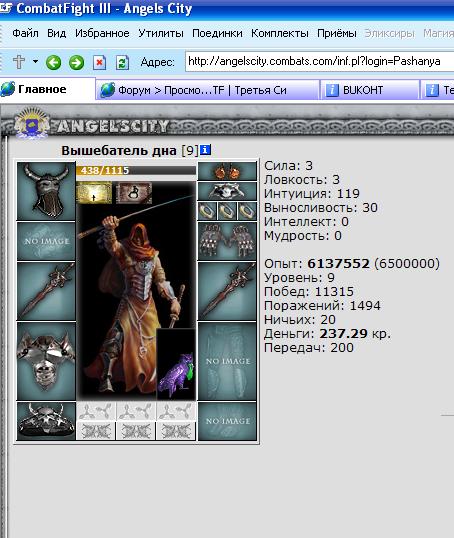Click the Побед: 11315 line
454x538 pixels.
coord(309,292)
